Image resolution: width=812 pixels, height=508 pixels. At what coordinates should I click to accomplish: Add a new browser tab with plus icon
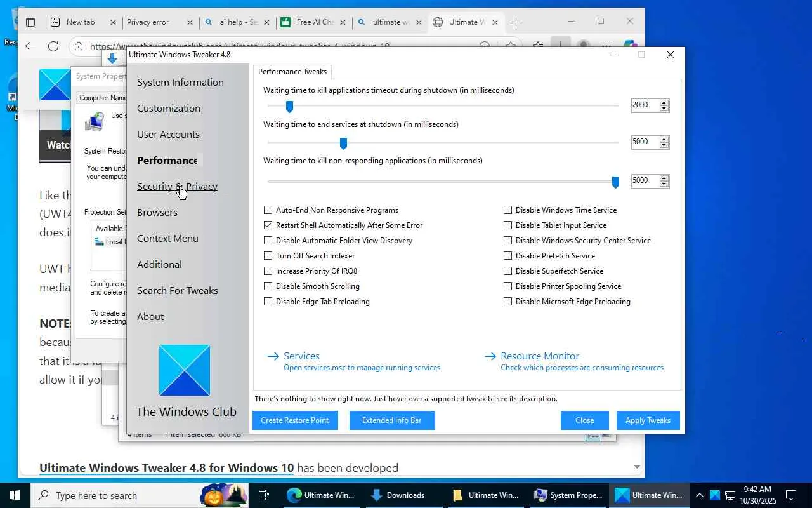click(x=516, y=22)
